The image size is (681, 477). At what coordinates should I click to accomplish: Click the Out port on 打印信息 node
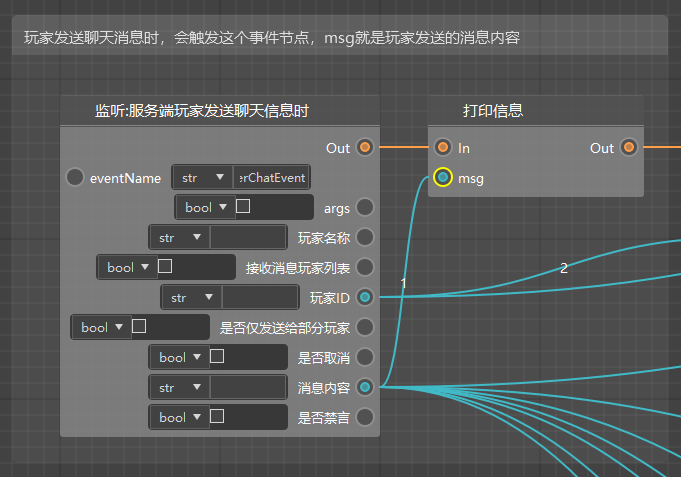click(x=628, y=147)
